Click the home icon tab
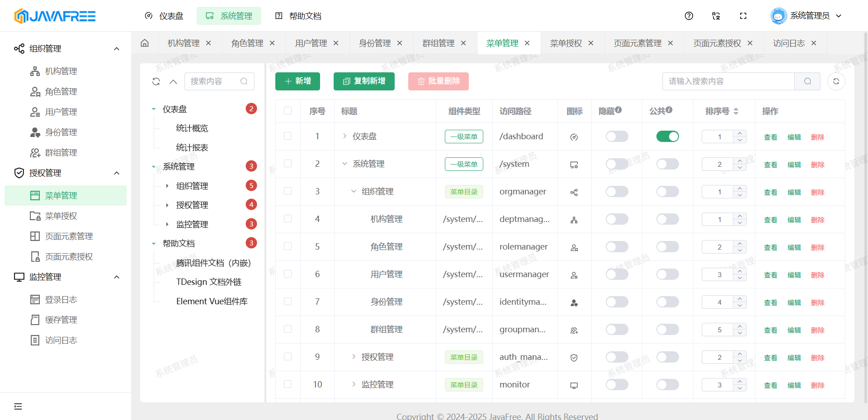This screenshot has width=868, height=420. (145, 43)
